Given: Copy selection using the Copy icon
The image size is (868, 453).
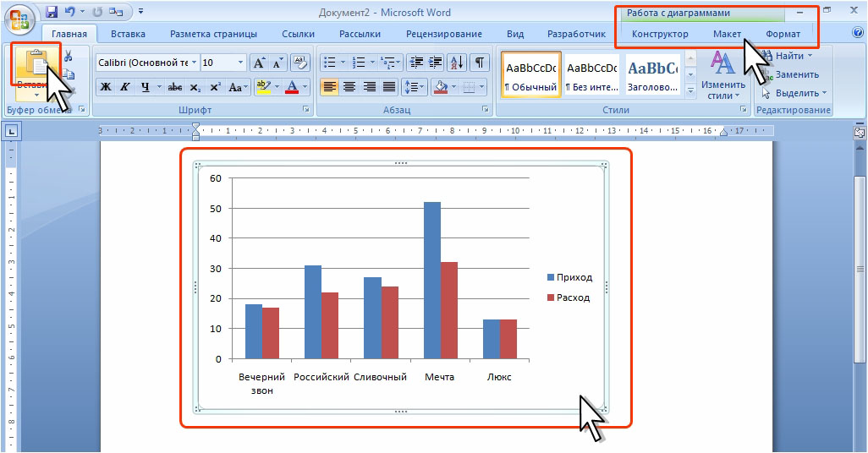Looking at the screenshot, I should [69, 74].
